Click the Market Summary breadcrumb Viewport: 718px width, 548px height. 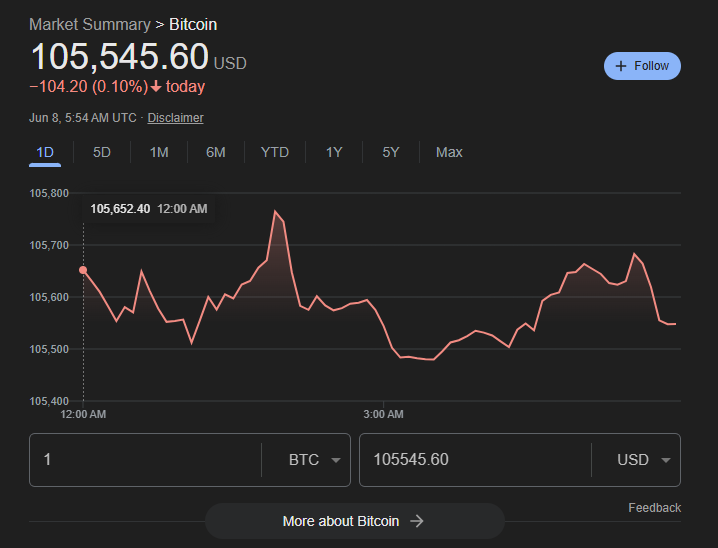(x=90, y=24)
